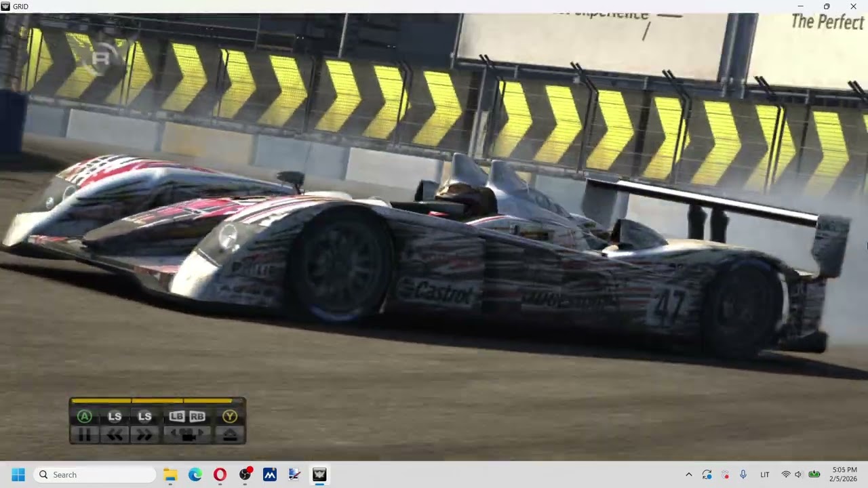Screen dimensions: 868x488
Task: Click the RB bumper prompt
Action: coord(197,416)
